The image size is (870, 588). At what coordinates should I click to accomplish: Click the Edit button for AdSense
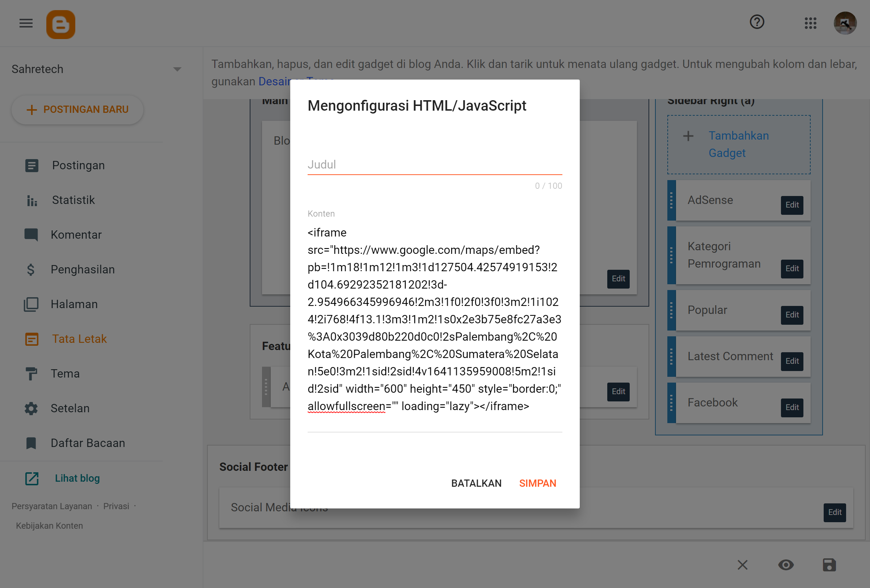point(791,204)
